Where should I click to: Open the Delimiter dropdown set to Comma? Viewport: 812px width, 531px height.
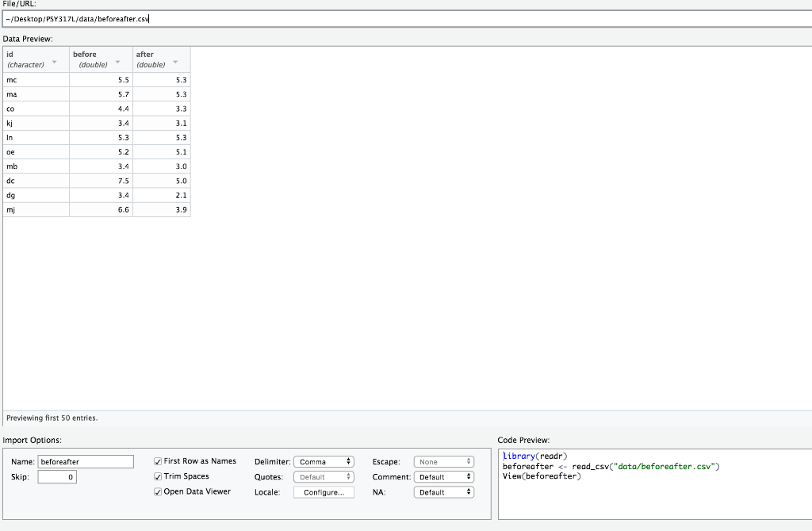coord(324,461)
